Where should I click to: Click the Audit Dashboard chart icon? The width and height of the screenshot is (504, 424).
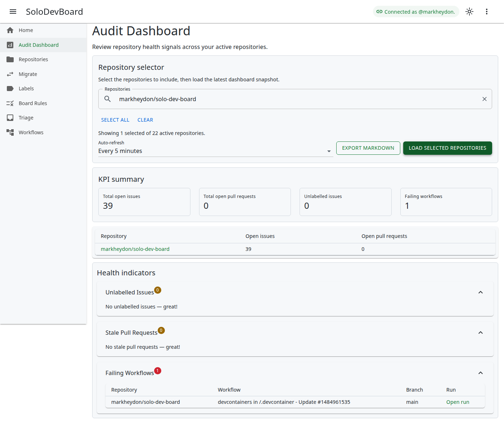click(x=10, y=45)
